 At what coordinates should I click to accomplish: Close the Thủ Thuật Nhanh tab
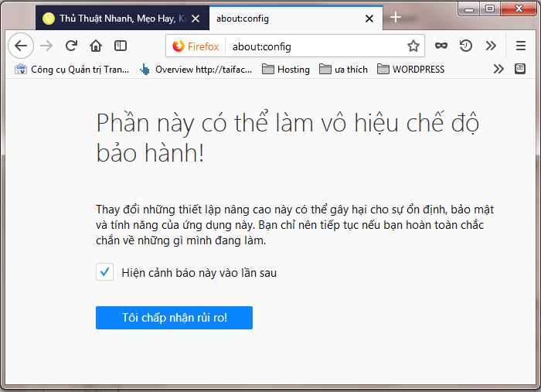pos(196,19)
